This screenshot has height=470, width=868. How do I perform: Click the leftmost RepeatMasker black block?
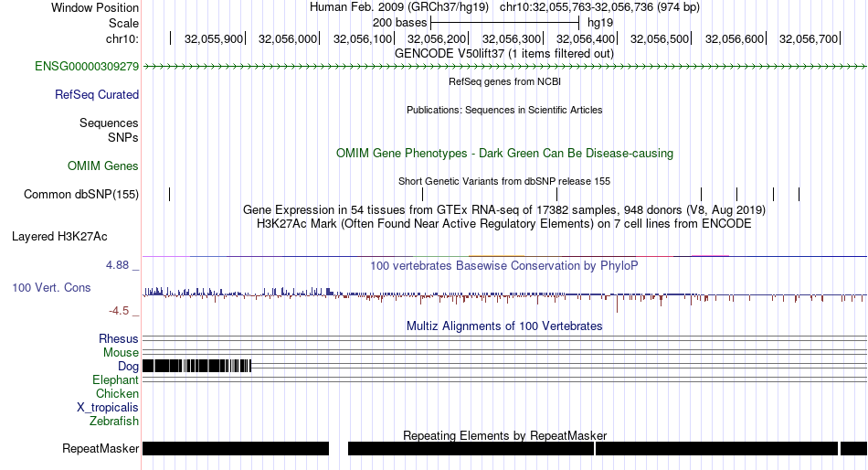pos(236,448)
